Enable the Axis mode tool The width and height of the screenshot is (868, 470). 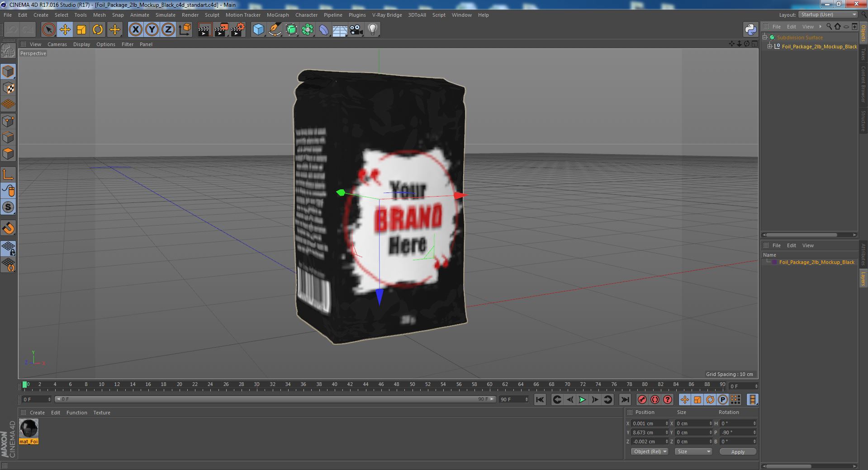click(x=8, y=174)
